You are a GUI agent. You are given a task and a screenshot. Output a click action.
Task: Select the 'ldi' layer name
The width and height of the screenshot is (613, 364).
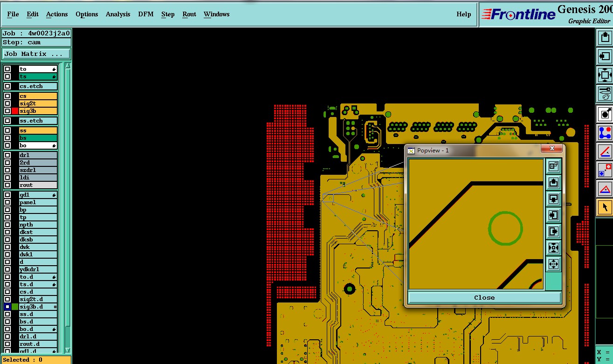[38, 178]
